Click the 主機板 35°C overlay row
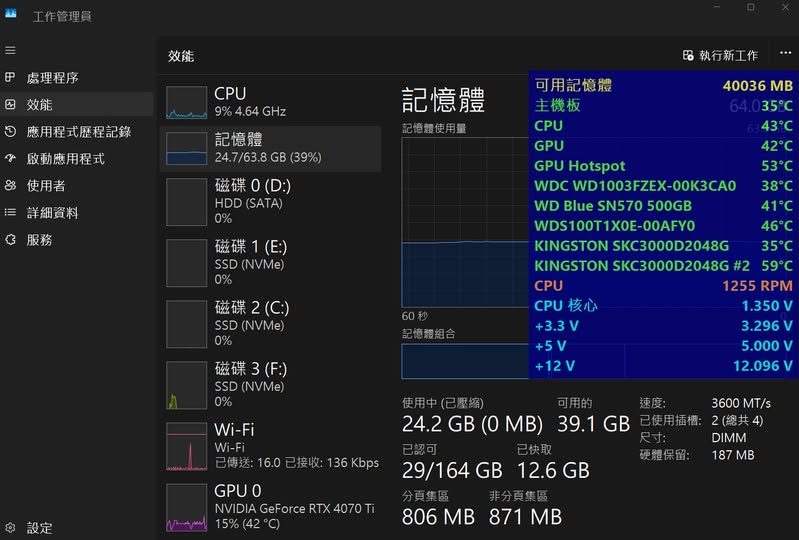Viewport: 799px width, 540px height. [x=663, y=105]
